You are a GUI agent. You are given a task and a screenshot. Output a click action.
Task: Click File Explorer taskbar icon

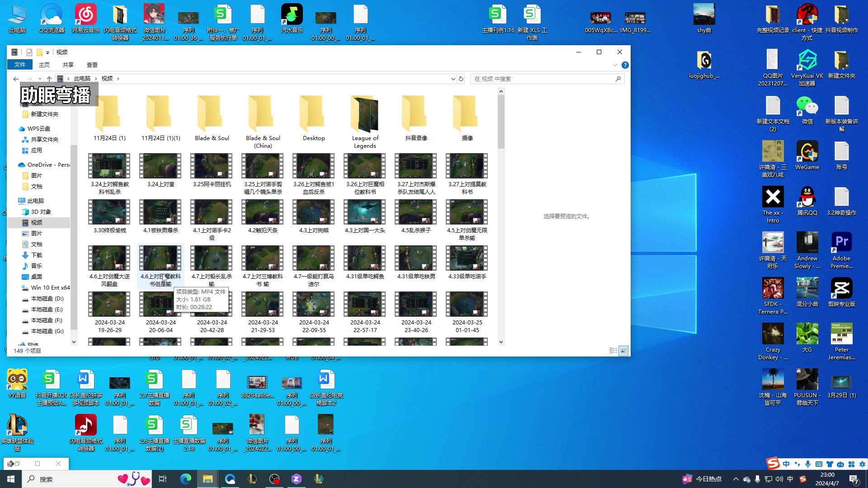[208, 479]
